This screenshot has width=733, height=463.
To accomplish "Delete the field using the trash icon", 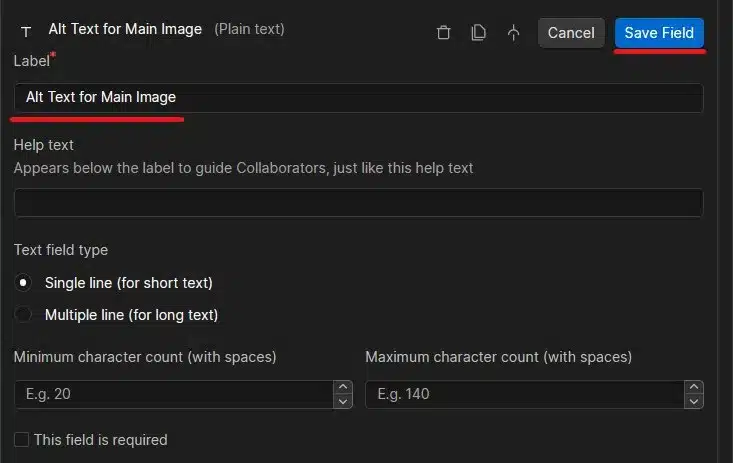I will coord(444,33).
